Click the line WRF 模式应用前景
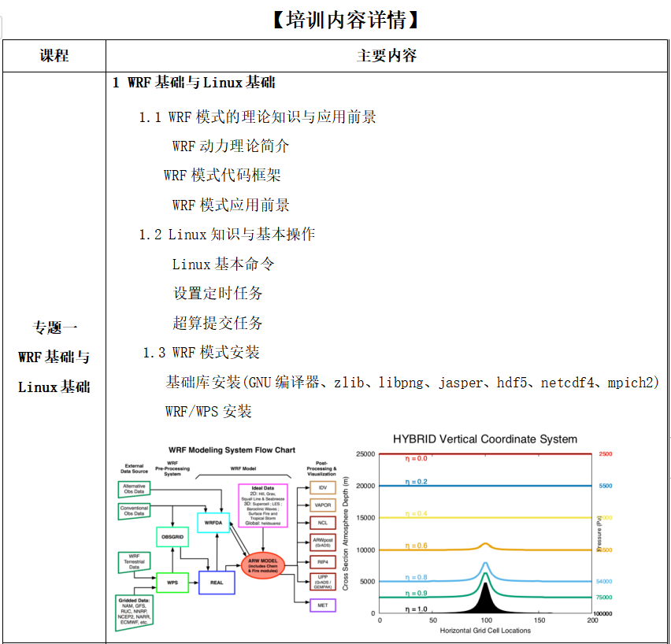This screenshot has width=671, height=644. coord(231,205)
